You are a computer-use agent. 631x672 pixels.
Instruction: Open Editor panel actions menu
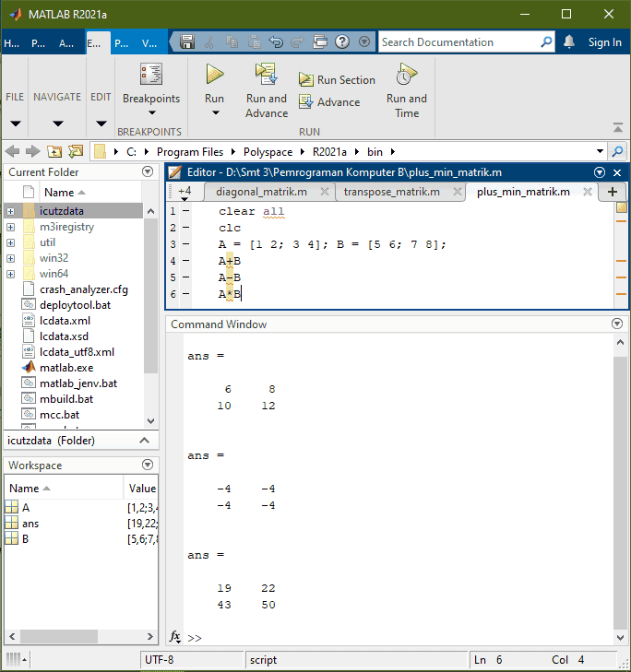[x=600, y=172]
